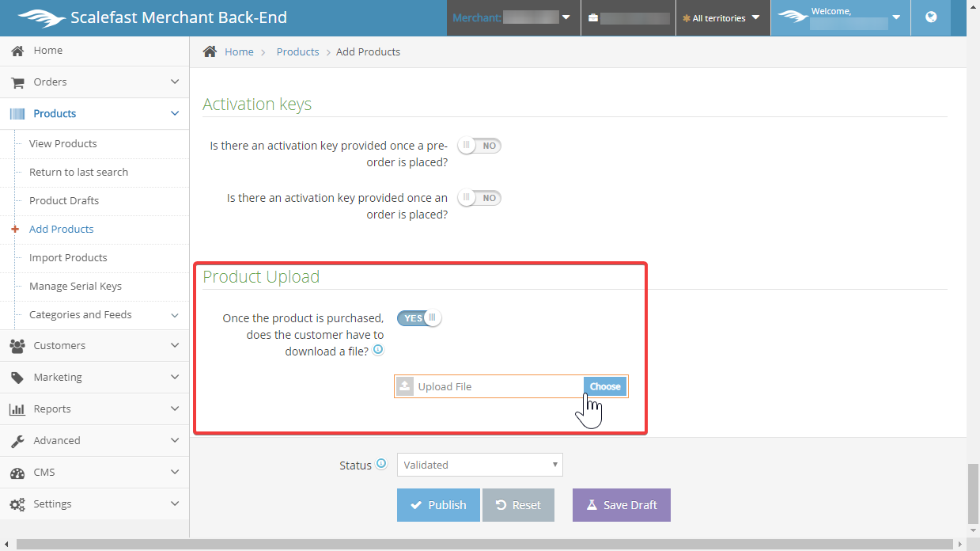Disable the customer file download toggle

[x=419, y=318]
